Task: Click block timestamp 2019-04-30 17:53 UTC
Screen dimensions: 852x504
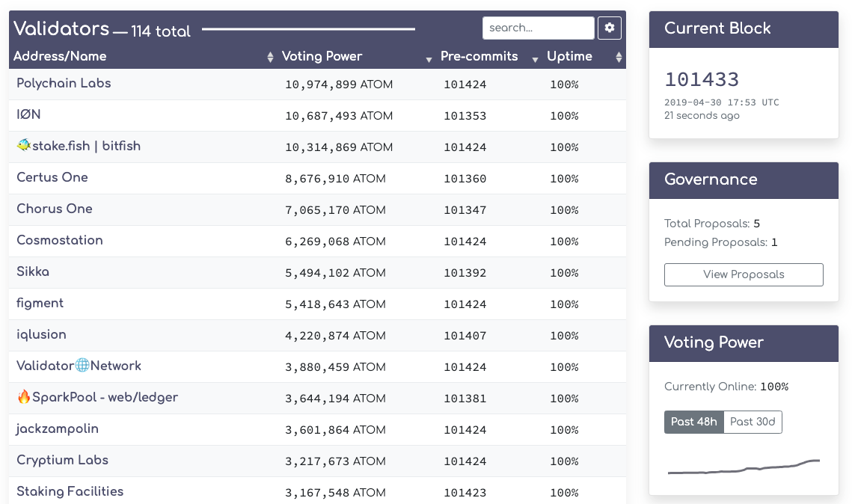Action: point(722,102)
